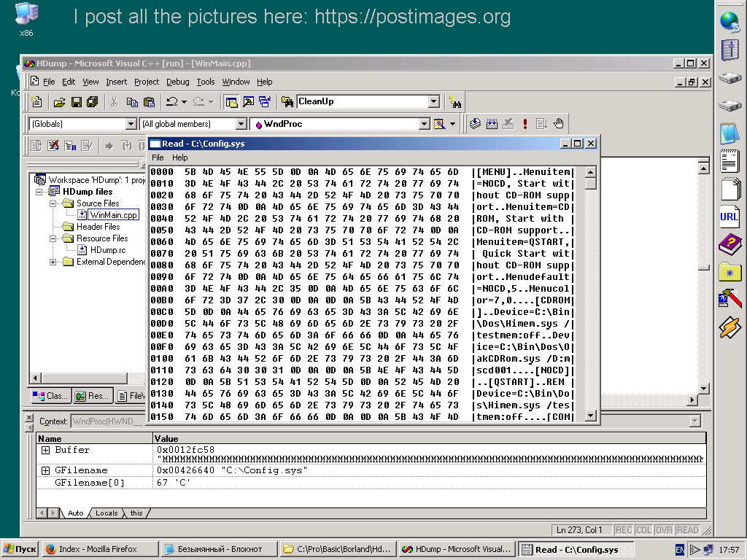The height and width of the screenshot is (560, 747).
Task: Open the Debug menu
Action: 178,82
